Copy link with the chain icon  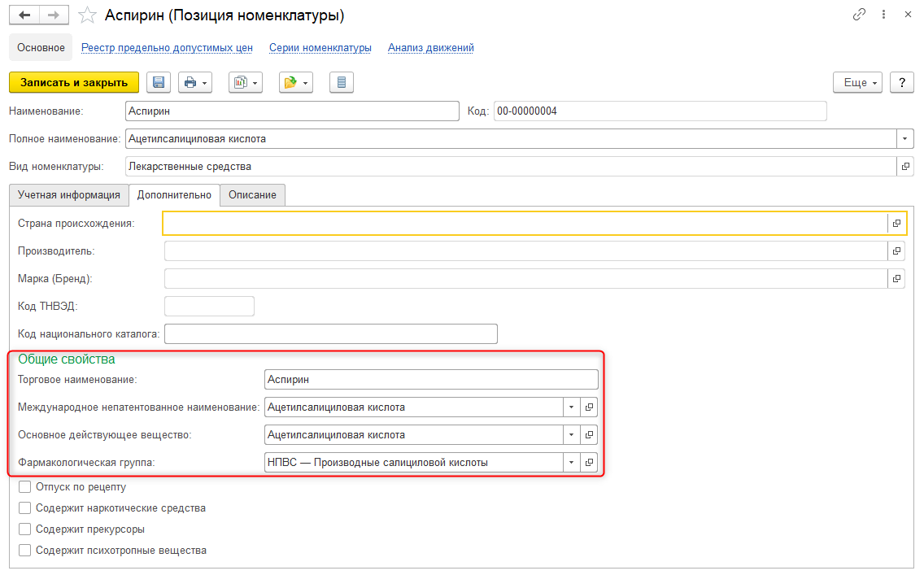(859, 14)
